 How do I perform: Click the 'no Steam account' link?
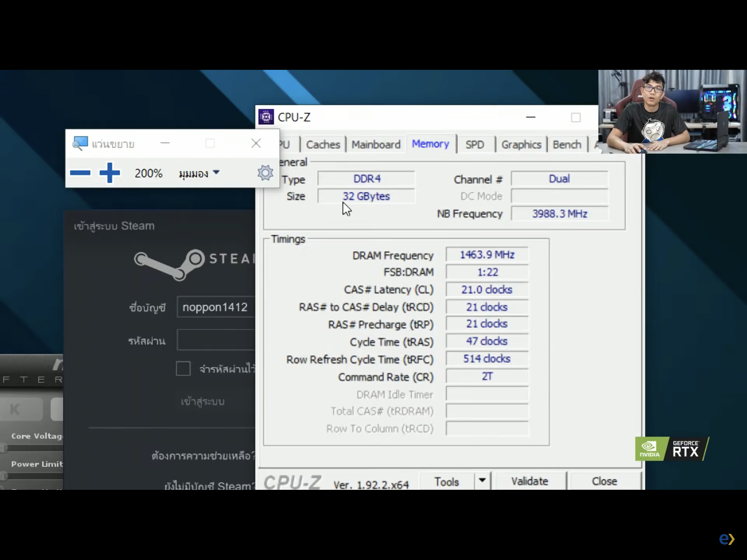pos(209,486)
